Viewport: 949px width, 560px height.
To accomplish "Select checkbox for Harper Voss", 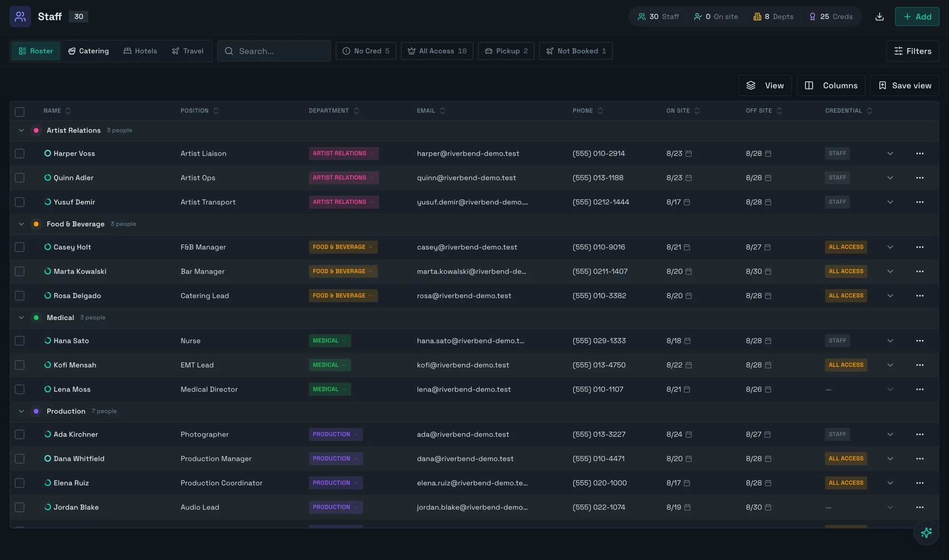I will (19, 154).
